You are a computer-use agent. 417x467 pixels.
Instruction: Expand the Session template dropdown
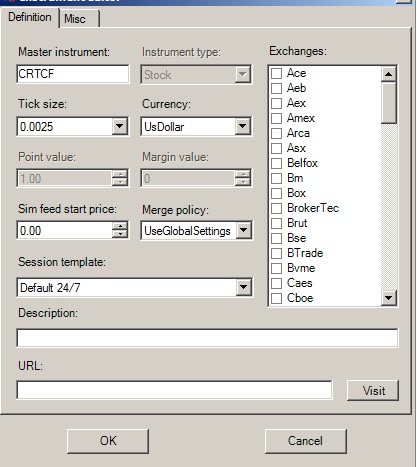[244, 287]
